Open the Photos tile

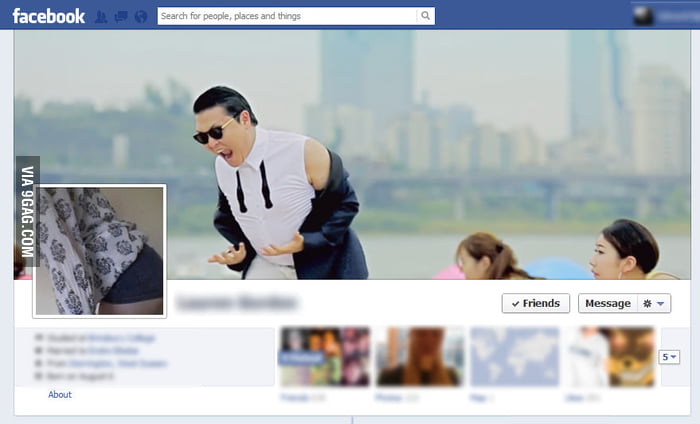[x=420, y=357]
